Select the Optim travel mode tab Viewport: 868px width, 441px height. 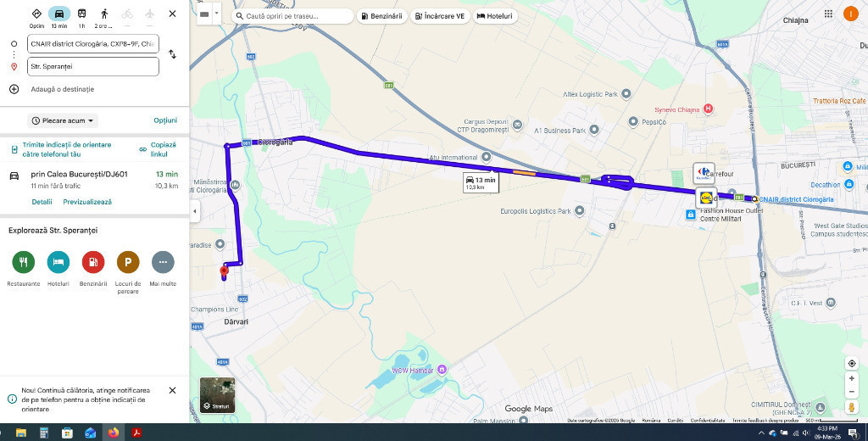click(36, 17)
